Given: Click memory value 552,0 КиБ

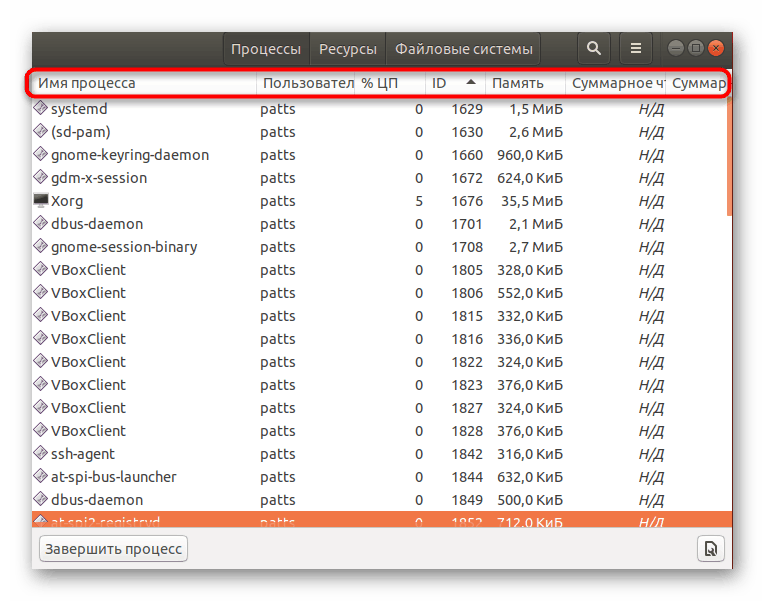Looking at the screenshot, I should coord(530,293).
